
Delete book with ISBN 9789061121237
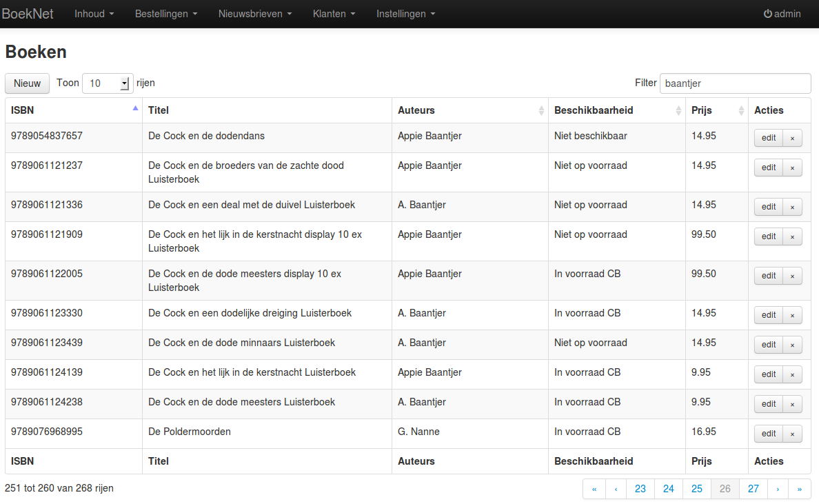792,168
